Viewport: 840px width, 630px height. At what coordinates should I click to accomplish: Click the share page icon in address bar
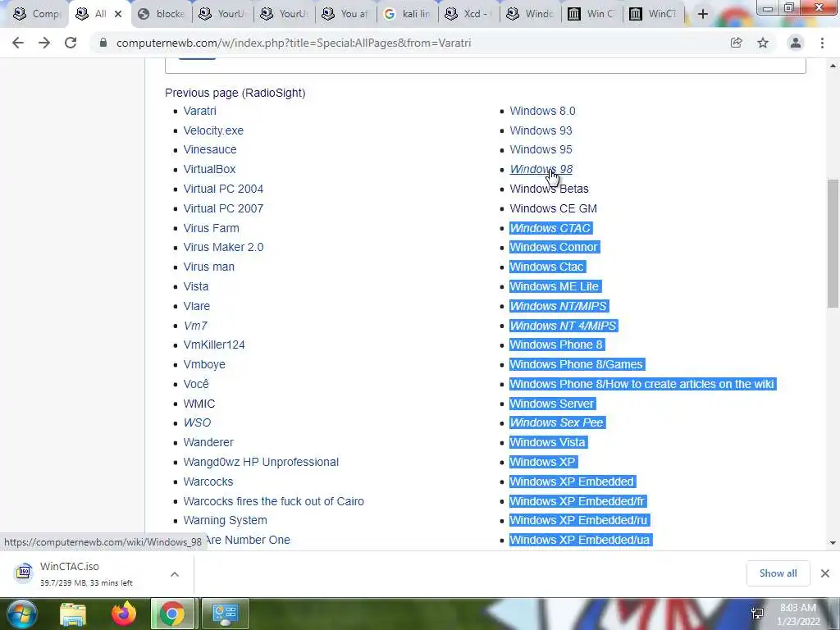737,43
